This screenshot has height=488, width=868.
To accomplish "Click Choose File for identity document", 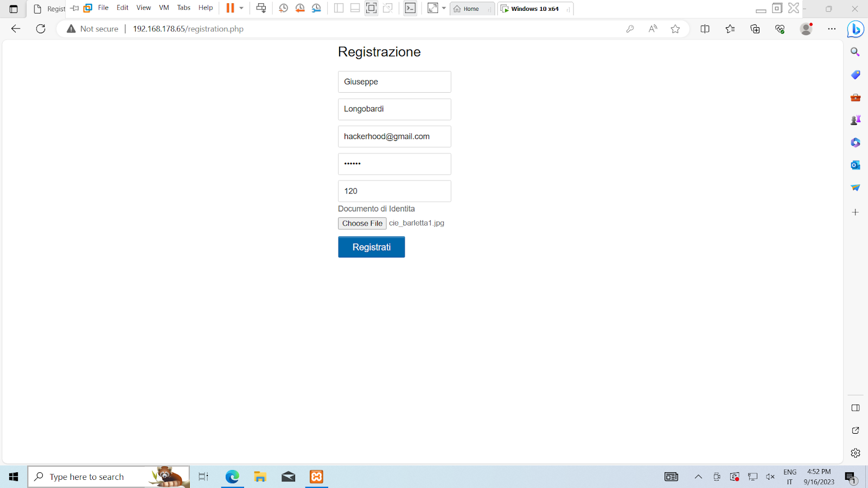I will (x=362, y=223).
